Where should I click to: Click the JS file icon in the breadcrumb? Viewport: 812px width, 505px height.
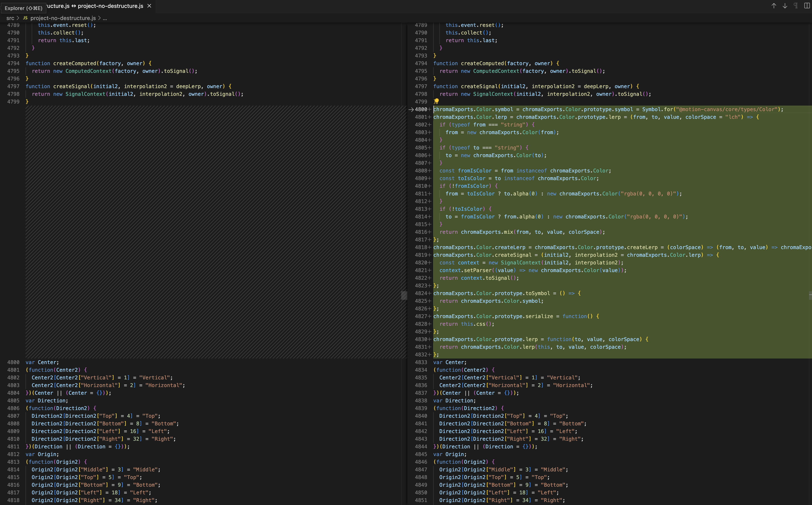[25, 18]
